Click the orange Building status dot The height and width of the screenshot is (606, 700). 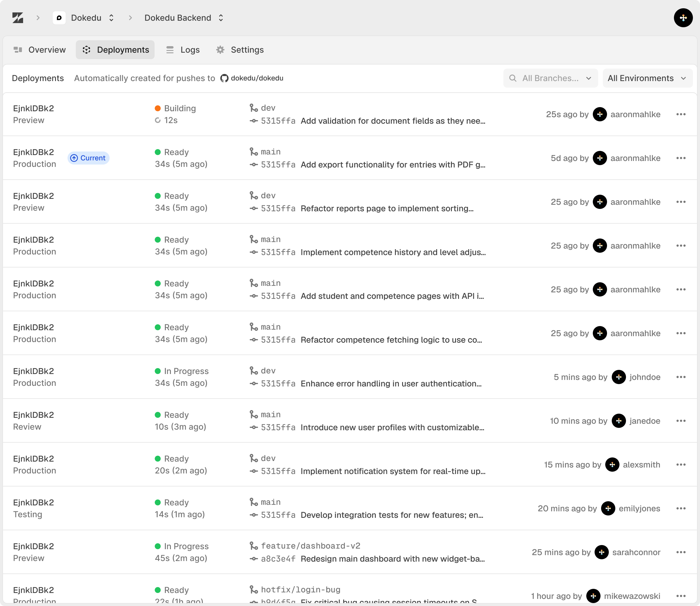click(158, 108)
